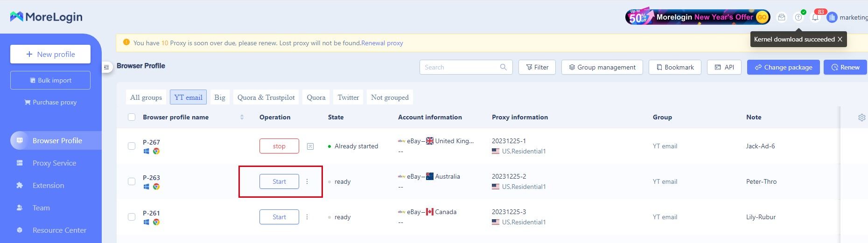Follow the Renewal proxy link
The image size is (868, 243).
[x=382, y=43]
